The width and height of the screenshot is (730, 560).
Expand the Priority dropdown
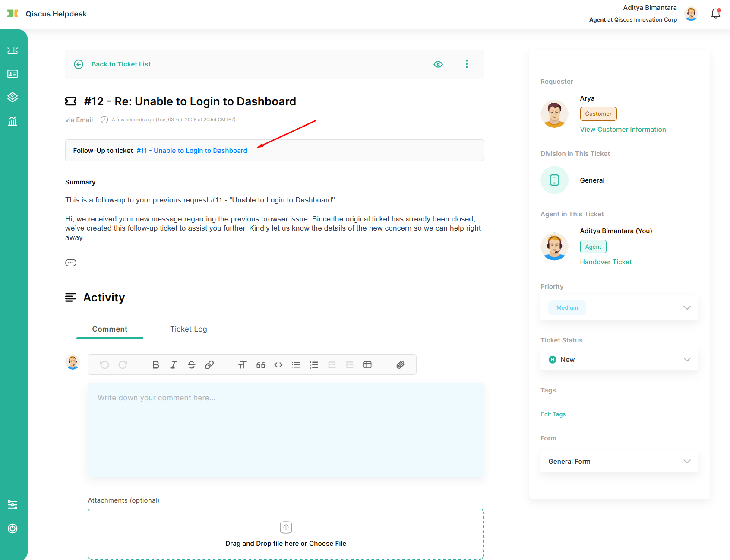619,307
